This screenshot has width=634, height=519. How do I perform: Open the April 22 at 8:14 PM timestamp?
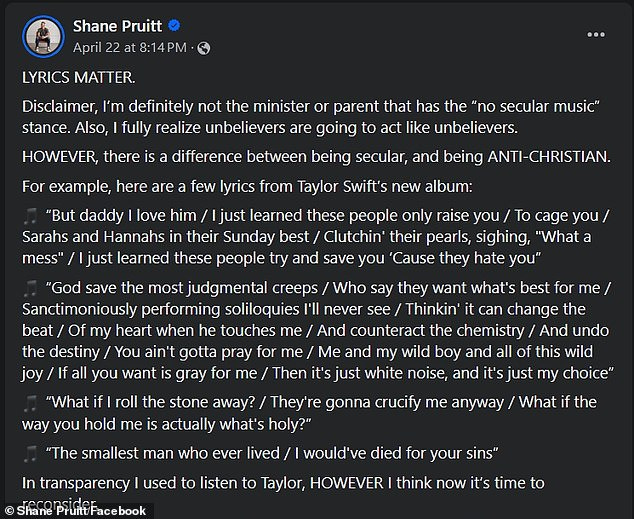pos(130,48)
